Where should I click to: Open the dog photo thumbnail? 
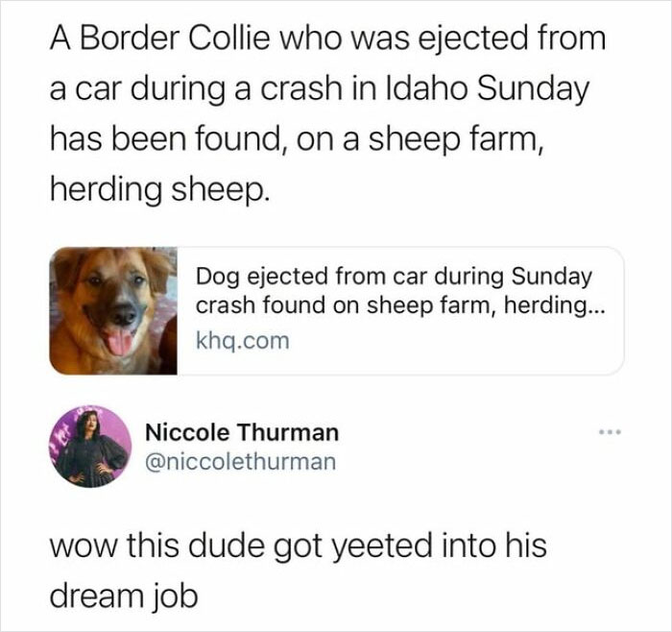point(113,310)
